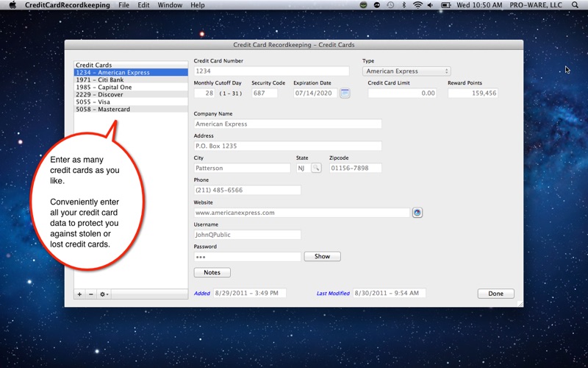This screenshot has height=368, width=588.
Task: Select 1234 - American Express in list
Action: (x=131, y=72)
